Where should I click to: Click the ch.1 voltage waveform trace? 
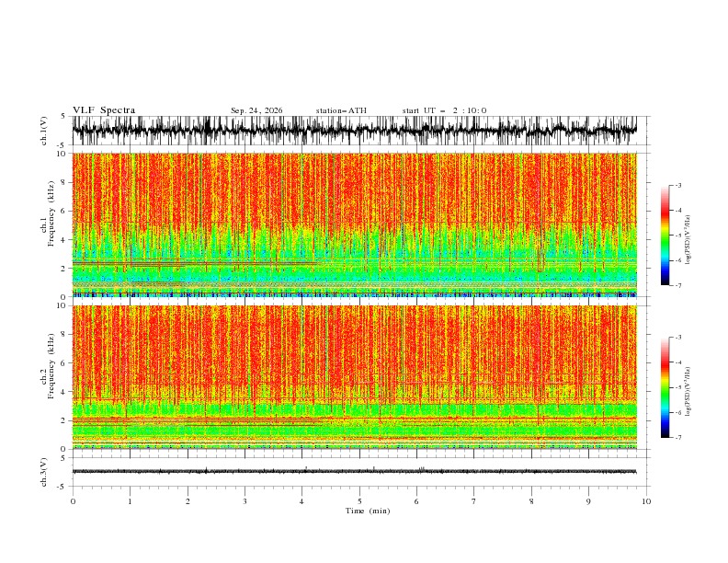pyautogui.click(x=354, y=131)
